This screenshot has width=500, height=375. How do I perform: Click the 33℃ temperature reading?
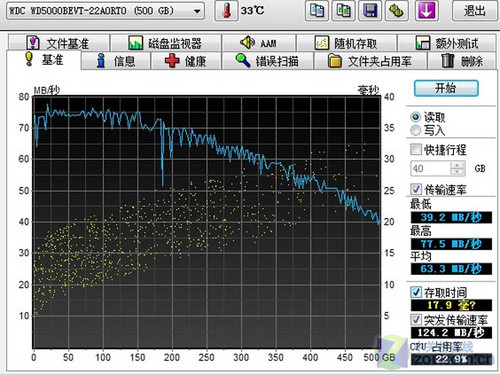coord(252,11)
